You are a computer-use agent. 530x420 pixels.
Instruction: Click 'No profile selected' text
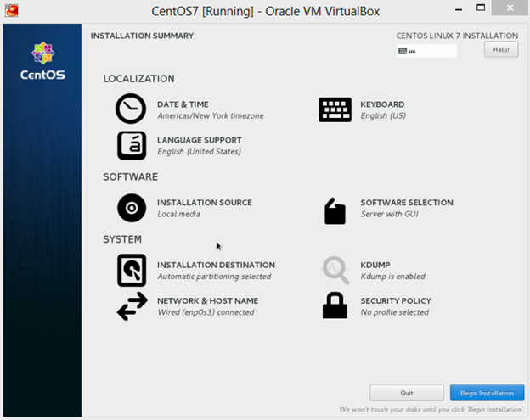[x=394, y=312]
